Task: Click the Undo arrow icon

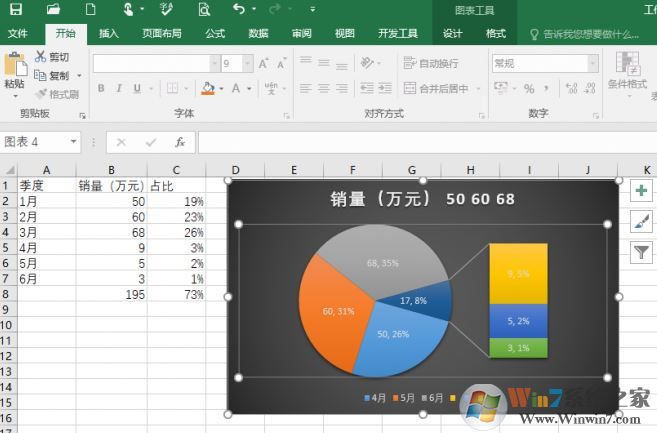Action: (x=239, y=8)
